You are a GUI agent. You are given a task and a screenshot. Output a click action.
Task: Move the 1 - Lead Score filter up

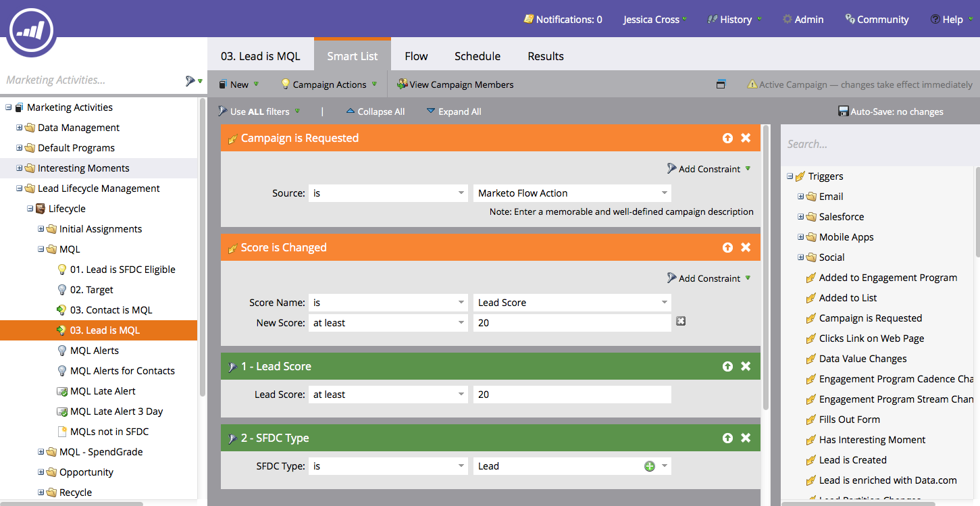(727, 366)
